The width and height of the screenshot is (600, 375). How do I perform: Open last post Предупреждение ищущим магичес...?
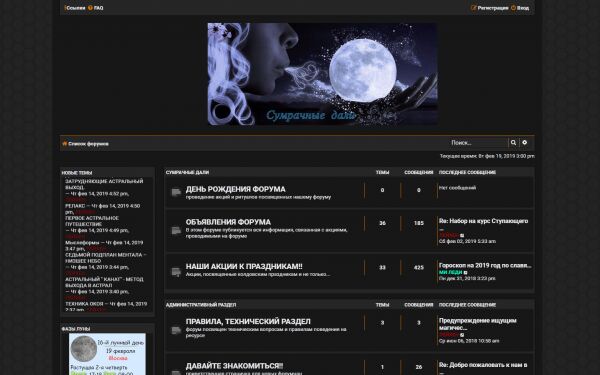click(478, 324)
